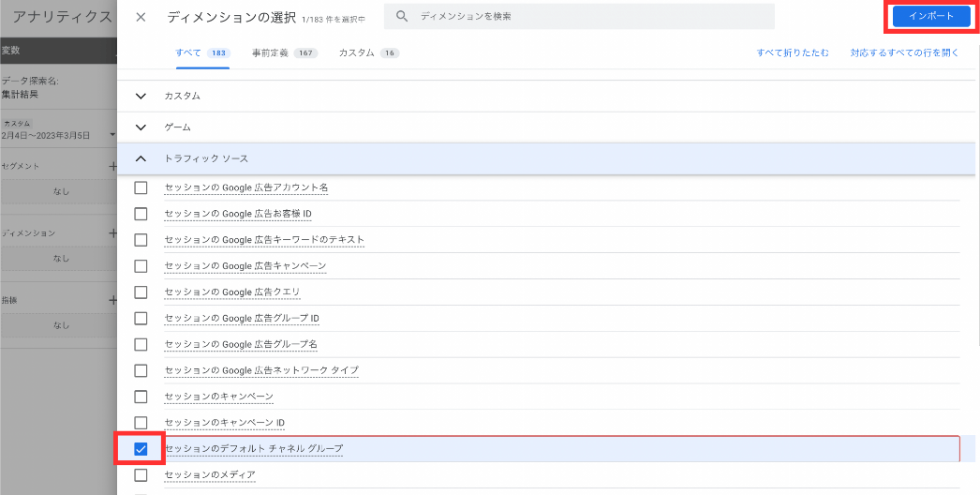
Task: Click セッションの Google 広告グループ名 label text
Action: pos(241,344)
